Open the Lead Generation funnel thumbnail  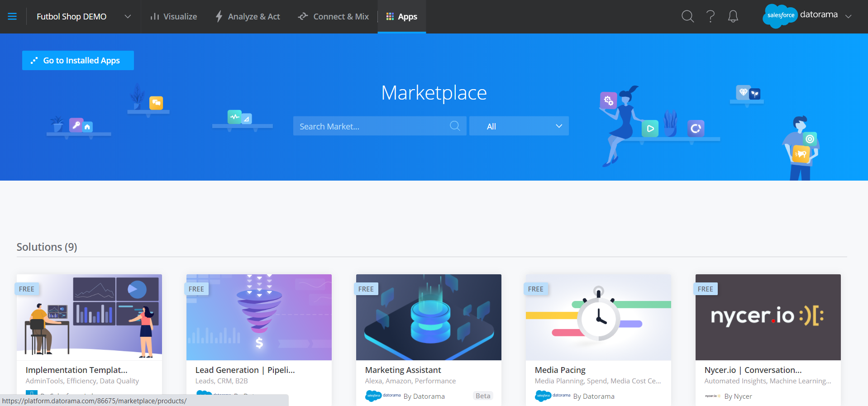coord(259,317)
